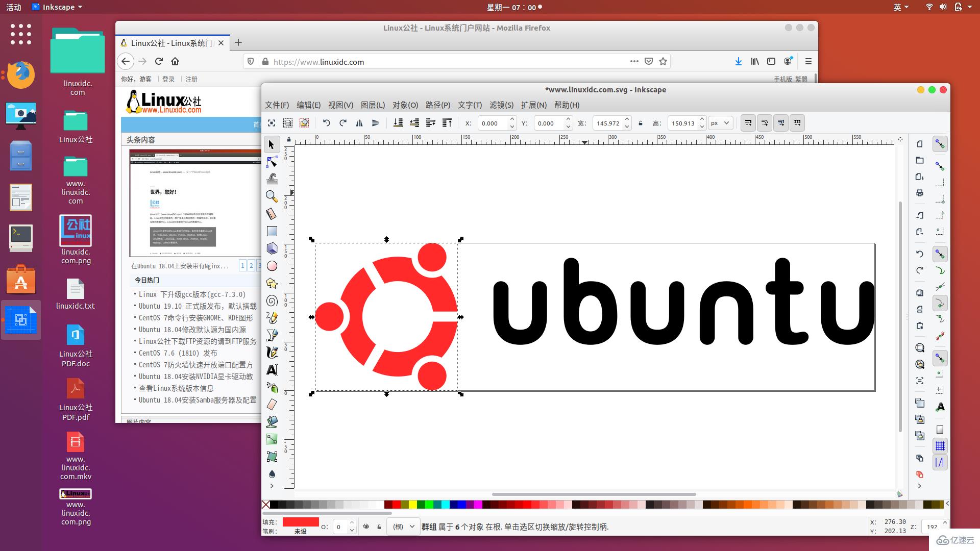Select the Spray tool
Screen dimensions: 980x551
[x=272, y=387]
